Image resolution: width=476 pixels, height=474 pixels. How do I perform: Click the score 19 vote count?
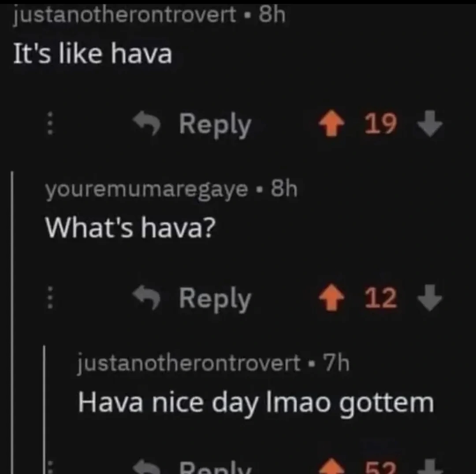[381, 123]
